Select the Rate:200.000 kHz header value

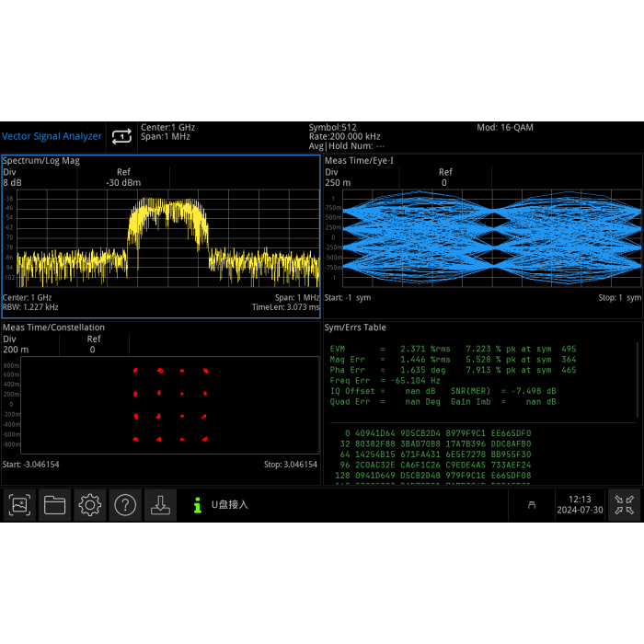(x=345, y=137)
